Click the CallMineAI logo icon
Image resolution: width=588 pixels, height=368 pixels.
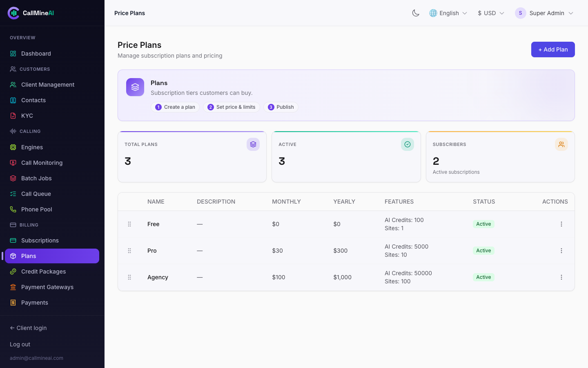(13, 13)
